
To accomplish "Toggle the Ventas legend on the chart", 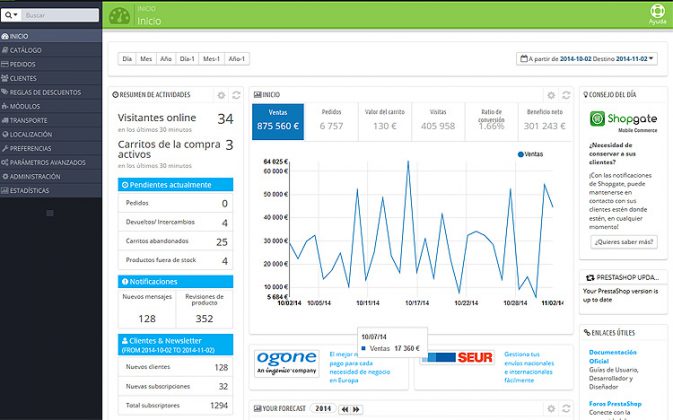I will tap(532, 155).
